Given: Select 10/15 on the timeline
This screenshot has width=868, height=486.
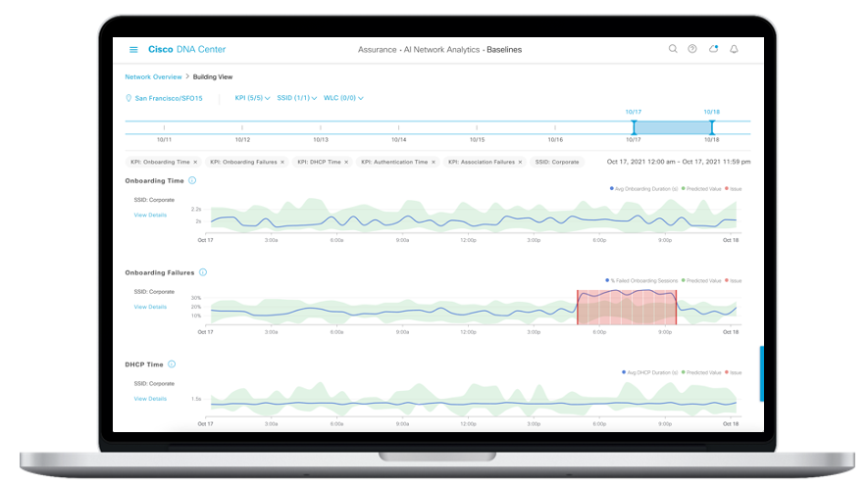Looking at the screenshot, I should tap(478, 139).
